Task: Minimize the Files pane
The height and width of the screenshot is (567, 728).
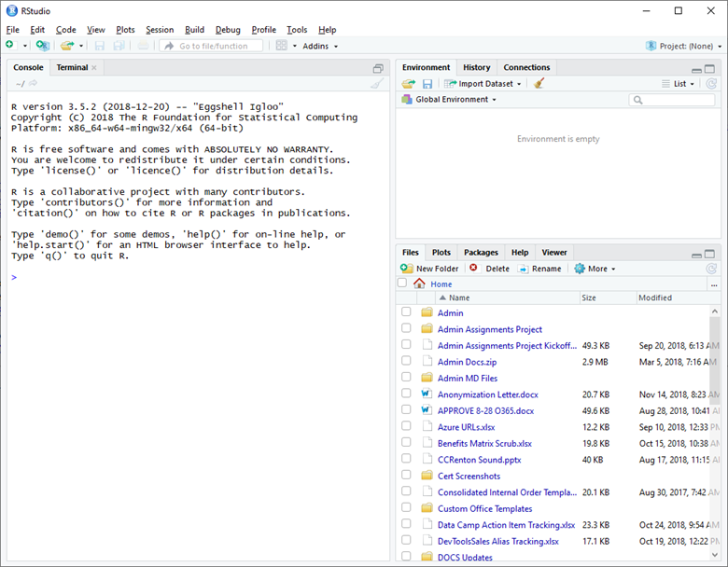Action: (696, 255)
